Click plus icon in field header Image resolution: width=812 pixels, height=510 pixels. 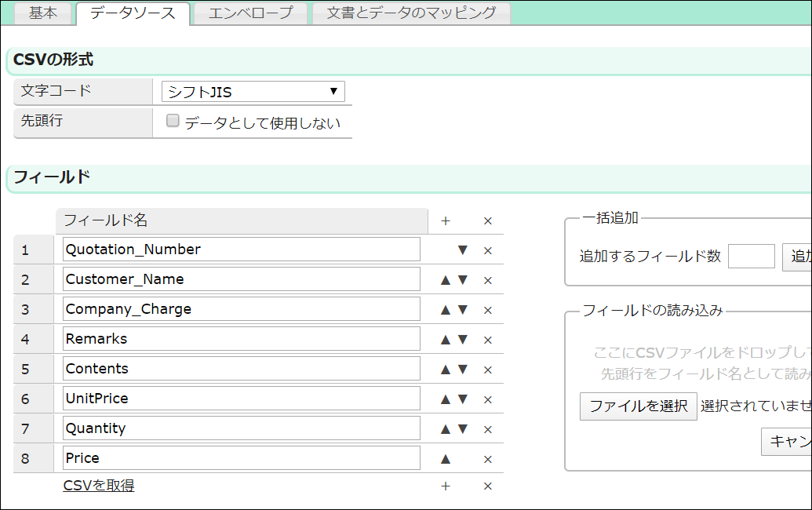(446, 221)
